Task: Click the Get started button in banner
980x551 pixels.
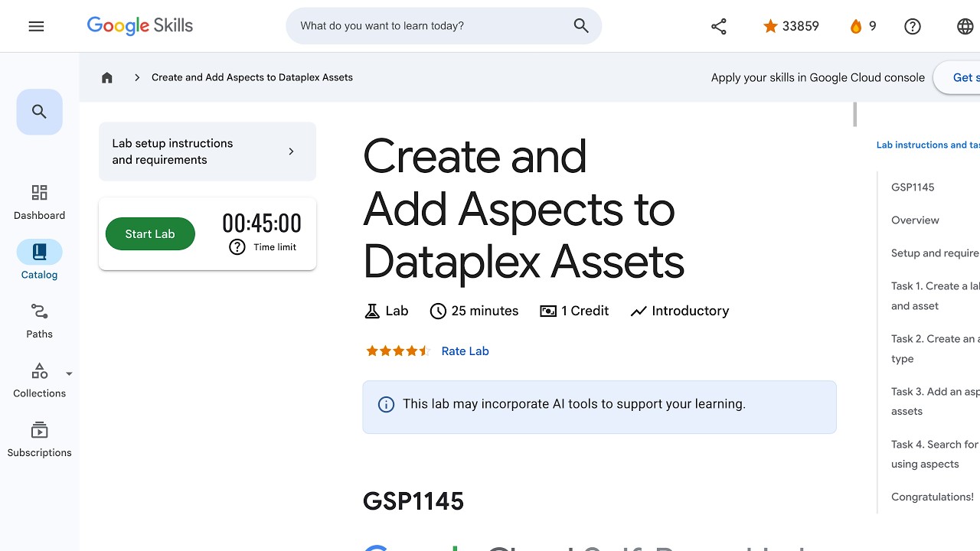Action: pos(956,77)
